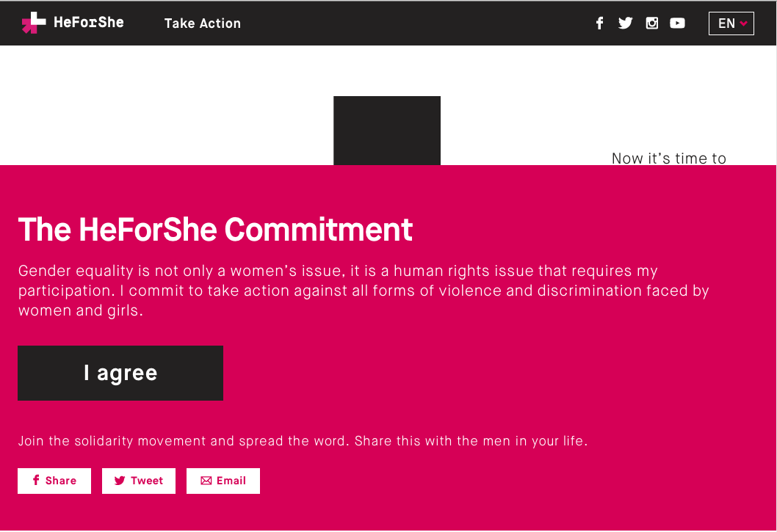Click "The HeForShe Commitment" heading
Viewport: 777px width, 532px height.
[215, 230]
